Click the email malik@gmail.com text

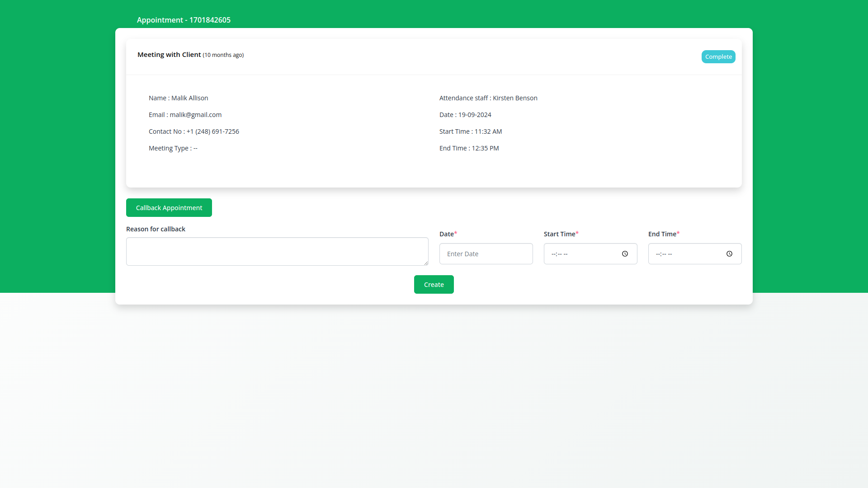pyautogui.click(x=195, y=115)
